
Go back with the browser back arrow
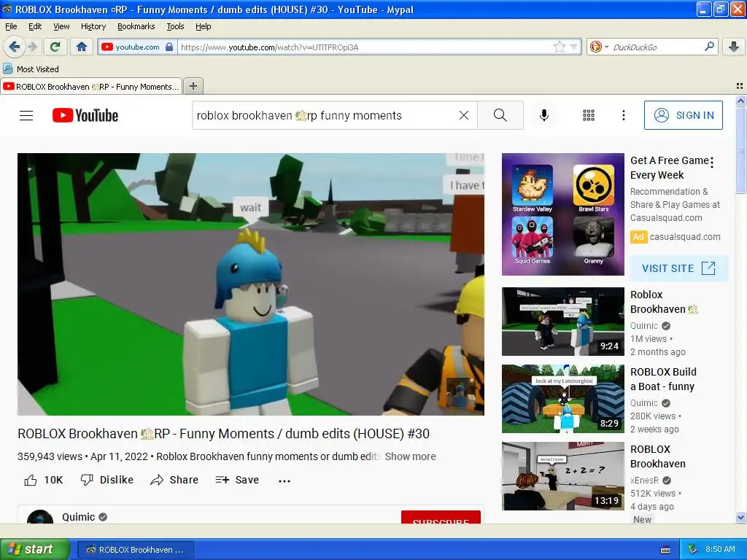tap(15, 47)
